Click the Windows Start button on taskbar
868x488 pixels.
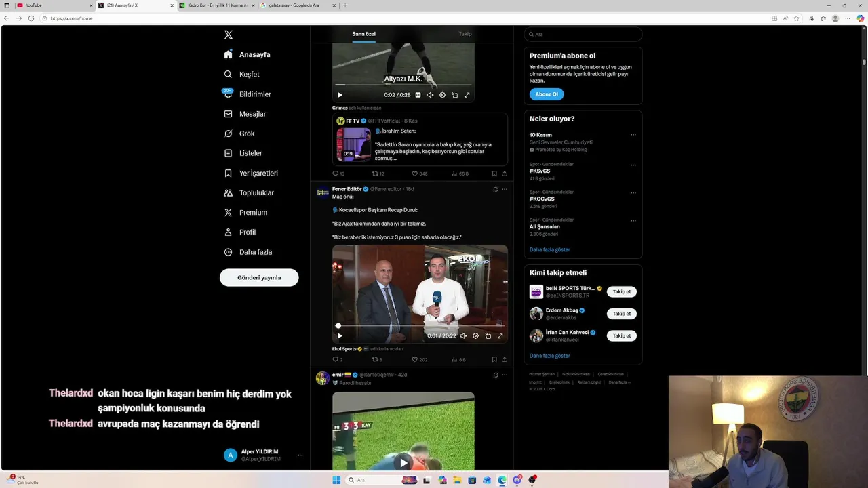[x=336, y=480]
